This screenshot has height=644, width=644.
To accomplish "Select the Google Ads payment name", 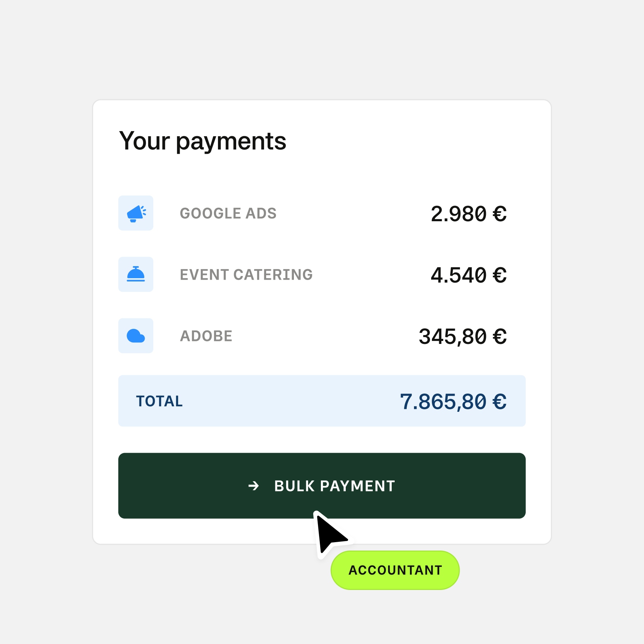I will [228, 214].
